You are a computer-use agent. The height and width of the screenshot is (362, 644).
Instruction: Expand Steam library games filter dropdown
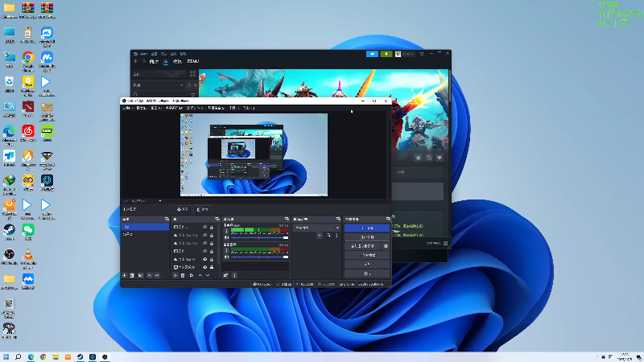pos(159,85)
